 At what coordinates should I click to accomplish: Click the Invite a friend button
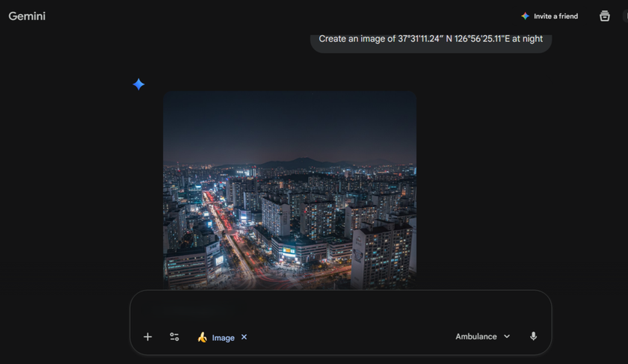[x=549, y=16]
